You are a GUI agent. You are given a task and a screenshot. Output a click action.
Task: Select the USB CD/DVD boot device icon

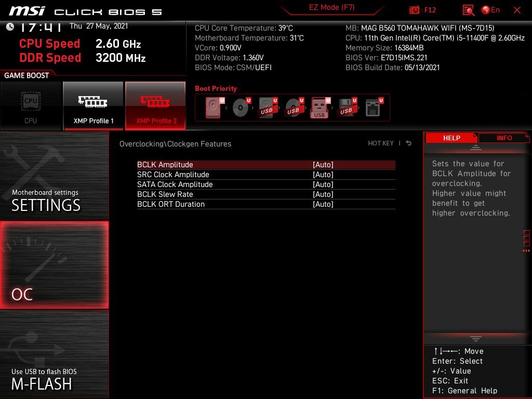click(294, 108)
